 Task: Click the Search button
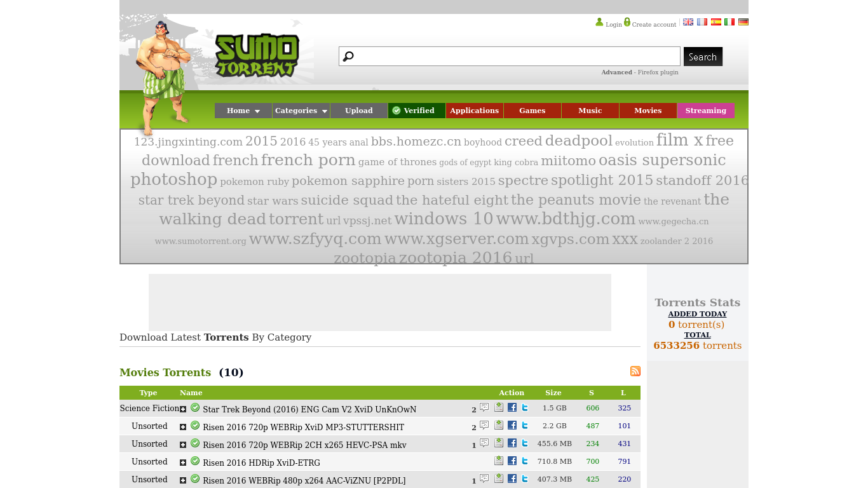pos(703,57)
